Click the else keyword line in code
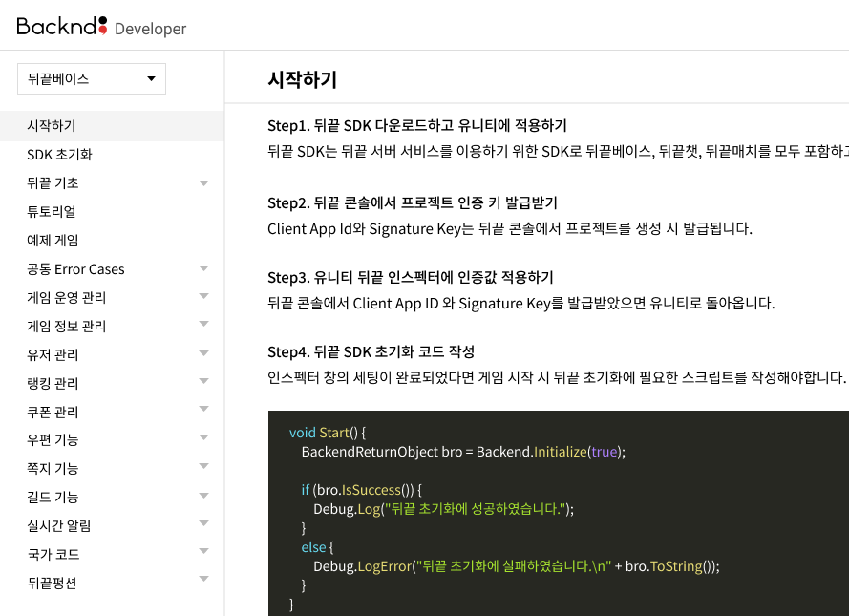Viewport: 849px width, 616px height. pos(317,547)
